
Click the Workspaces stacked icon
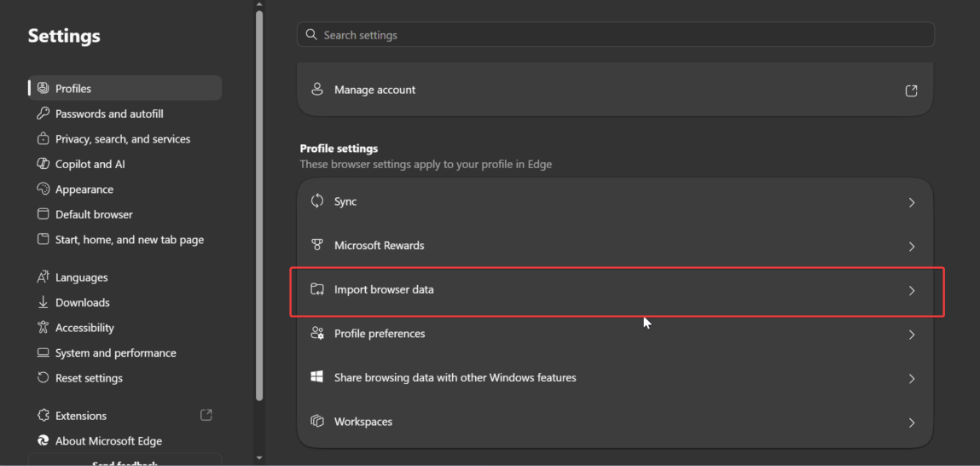(317, 421)
